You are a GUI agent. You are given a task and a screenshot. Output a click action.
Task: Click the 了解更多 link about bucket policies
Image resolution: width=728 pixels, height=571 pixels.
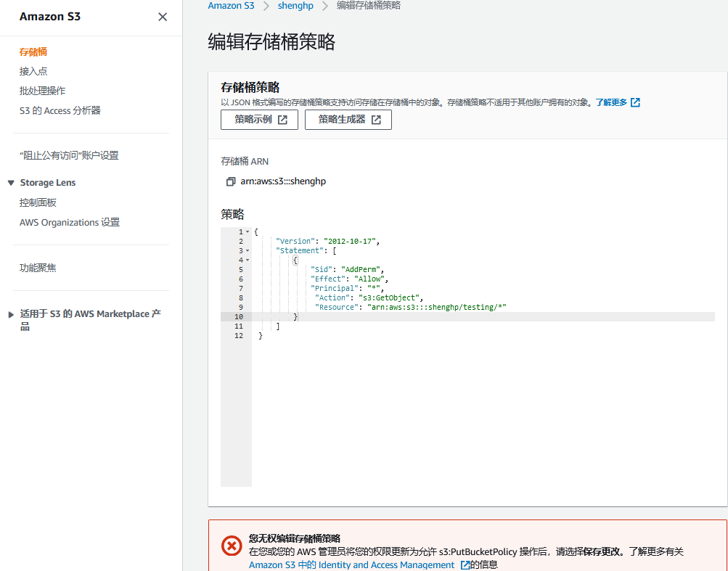(x=612, y=102)
